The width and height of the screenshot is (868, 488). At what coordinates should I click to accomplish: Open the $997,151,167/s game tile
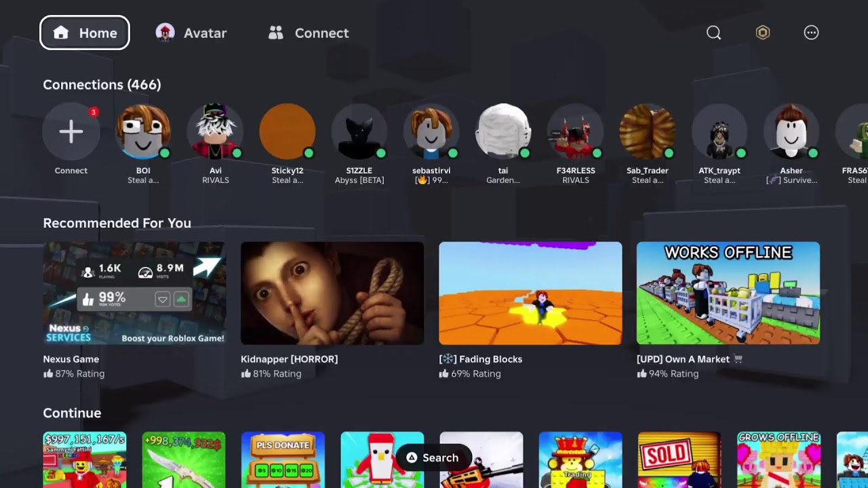pos(85,460)
